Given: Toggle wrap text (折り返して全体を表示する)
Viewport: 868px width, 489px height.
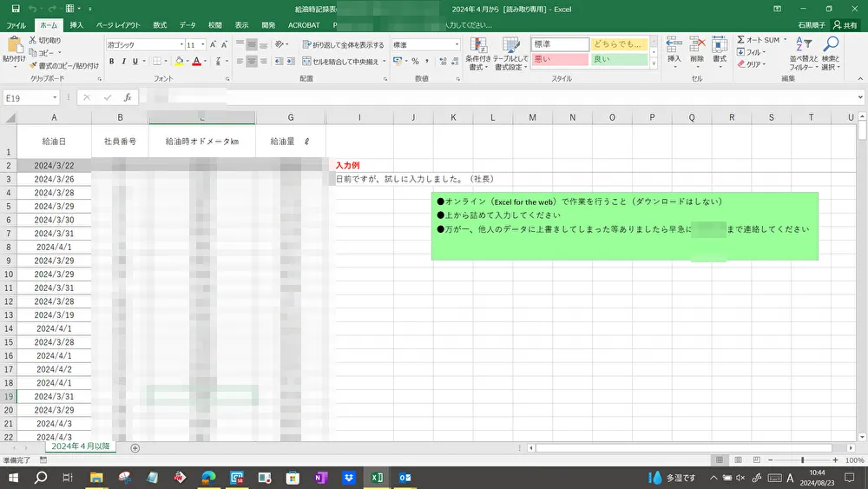Looking at the screenshot, I should [x=343, y=44].
